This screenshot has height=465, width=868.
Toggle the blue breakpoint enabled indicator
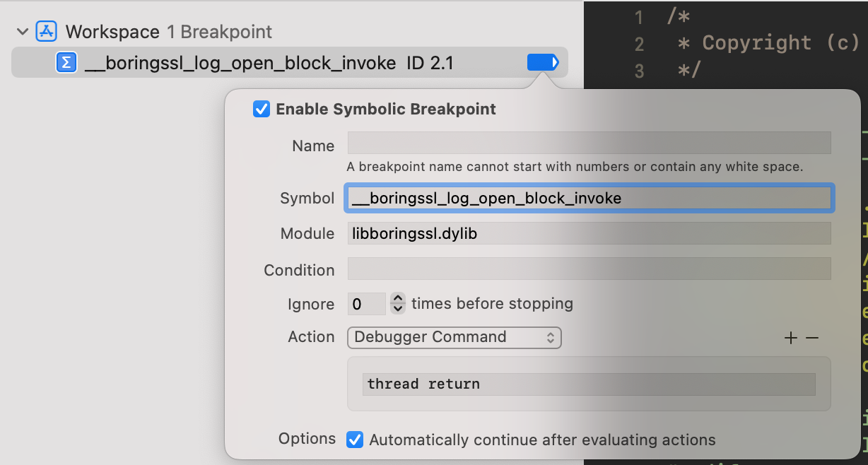(542, 63)
